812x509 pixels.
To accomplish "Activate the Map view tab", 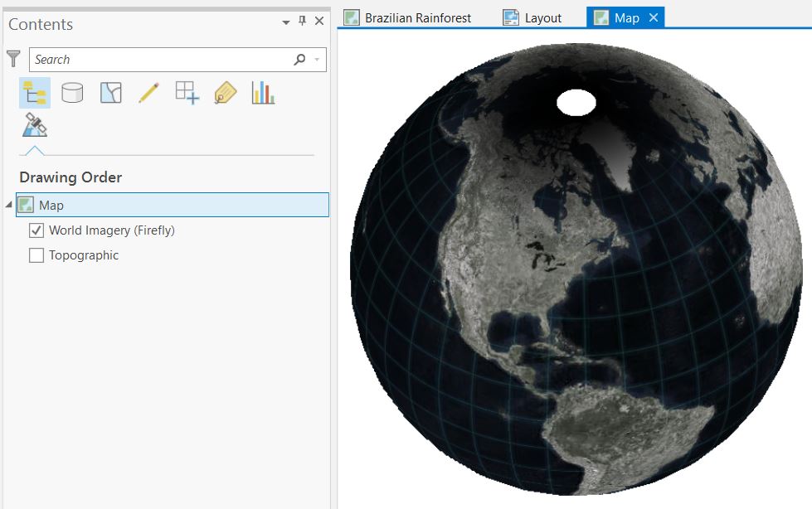I will (626, 18).
